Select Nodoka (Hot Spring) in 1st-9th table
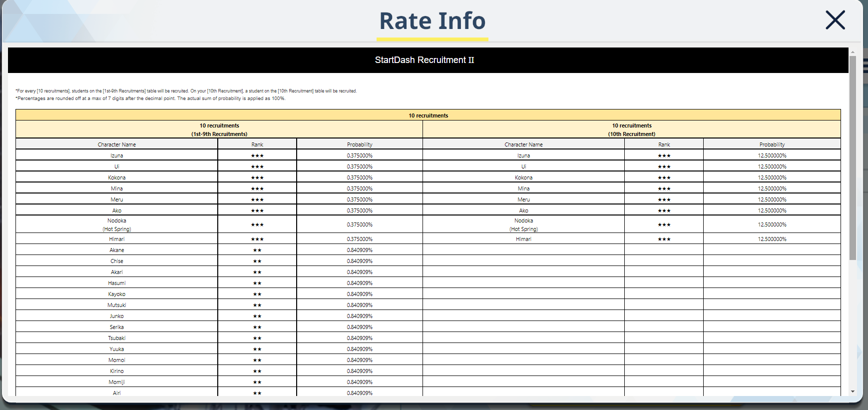868x410 pixels. point(117,224)
